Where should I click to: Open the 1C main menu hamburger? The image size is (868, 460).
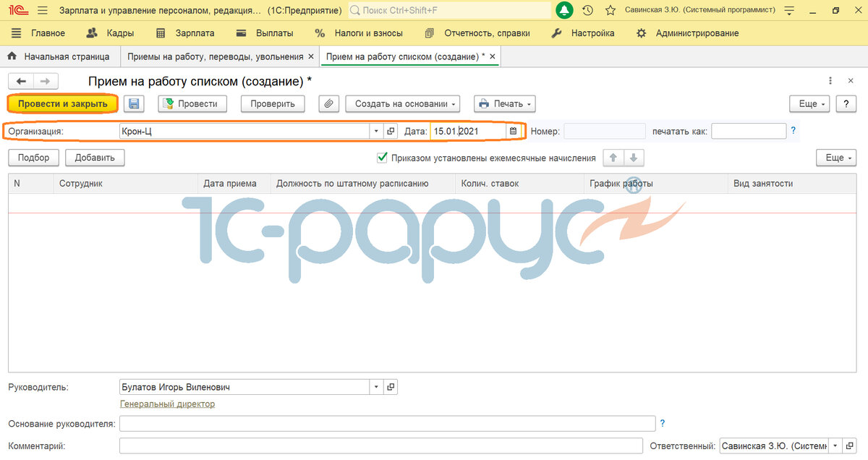pos(42,11)
